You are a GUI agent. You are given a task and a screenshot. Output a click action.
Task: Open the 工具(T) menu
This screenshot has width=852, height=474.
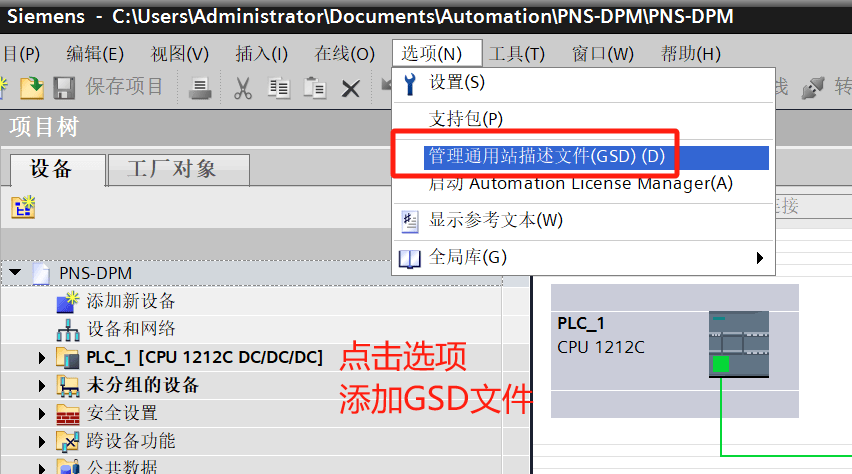pyautogui.click(x=517, y=54)
